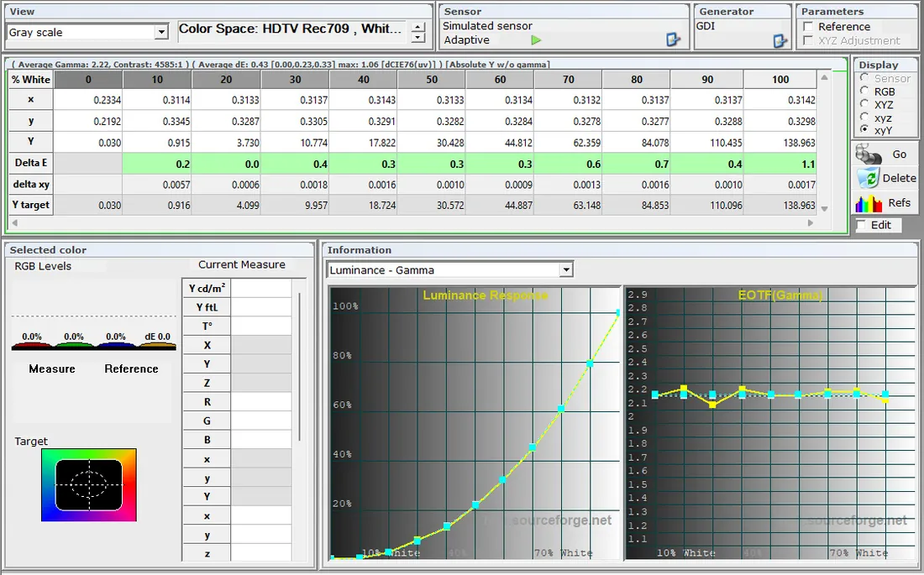Click the R value field in Current Measure
The height and width of the screenshot is (575, 924).
pos(261,402)
